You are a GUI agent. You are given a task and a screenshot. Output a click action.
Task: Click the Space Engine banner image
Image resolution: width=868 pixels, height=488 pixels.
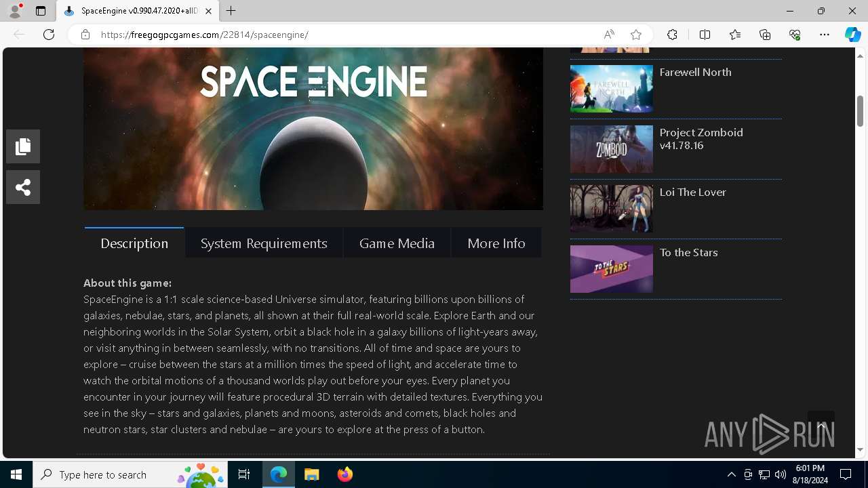point(313,129)
